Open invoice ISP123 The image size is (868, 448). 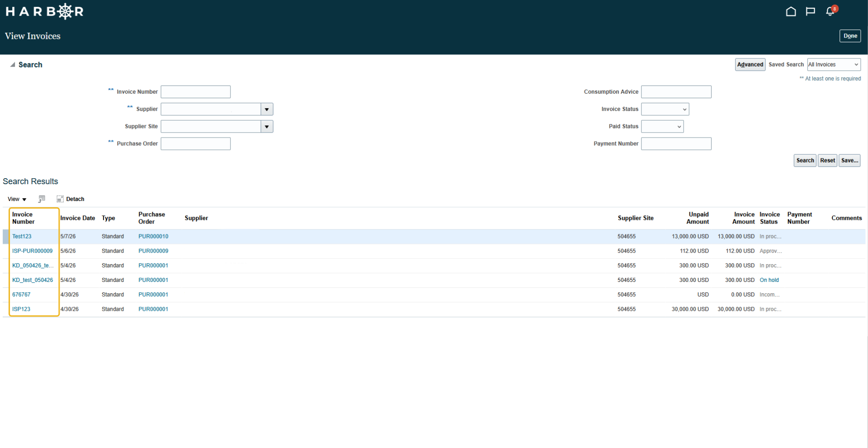click(x=21, y=309)
